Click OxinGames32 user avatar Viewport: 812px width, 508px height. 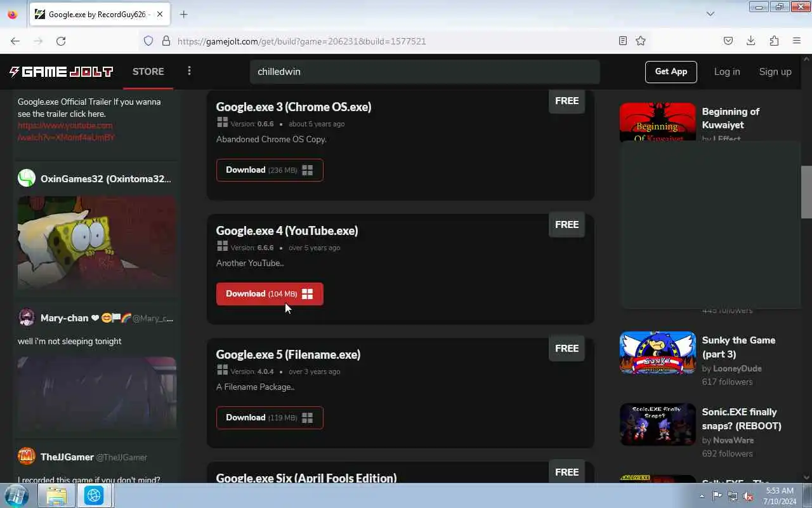[x=27, y=178]
